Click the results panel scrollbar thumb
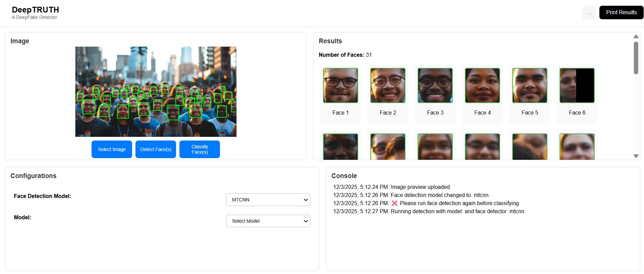 pyautogui.click(x=636, y=58)
